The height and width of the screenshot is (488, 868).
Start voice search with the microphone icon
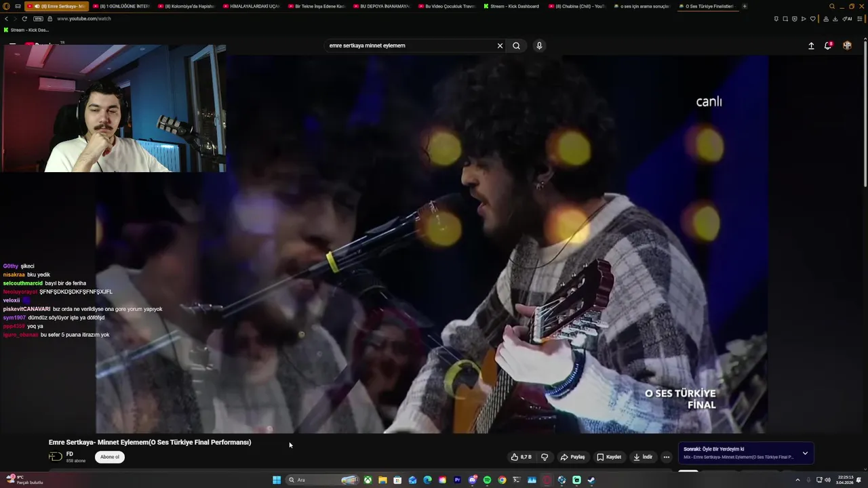(539, 45)
